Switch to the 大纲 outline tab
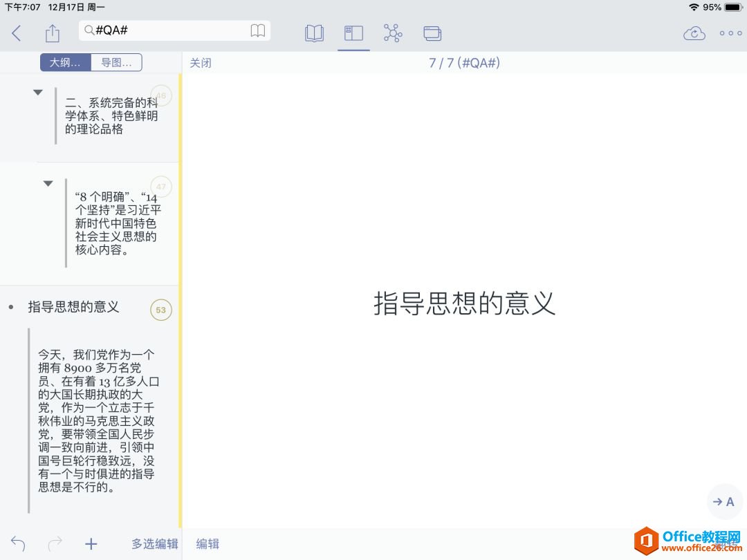 64,62
